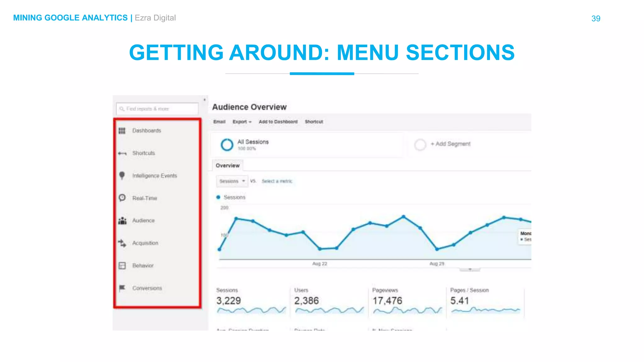Screen dimensions: 644x362
Task: Open Intelligence Events section
Action: [154, 176]
